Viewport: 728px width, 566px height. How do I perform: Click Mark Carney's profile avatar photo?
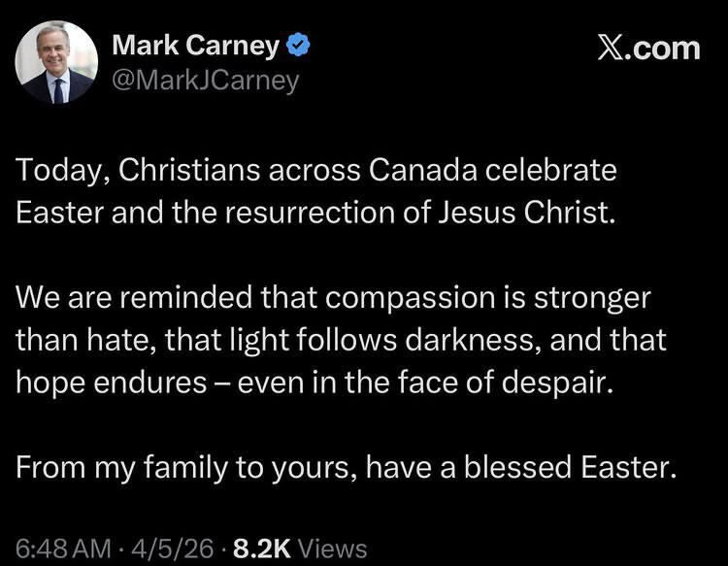(x=58, y=62)
